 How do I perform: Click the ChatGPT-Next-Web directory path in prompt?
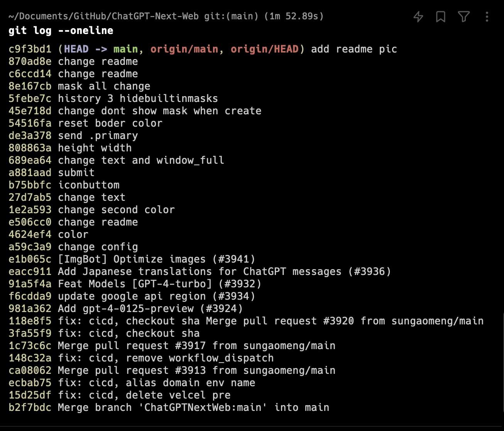point(103,16)
